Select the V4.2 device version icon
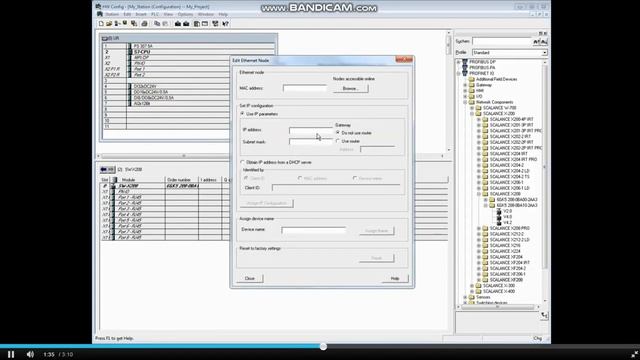The image size is (640, 360). tap(499, 223)
